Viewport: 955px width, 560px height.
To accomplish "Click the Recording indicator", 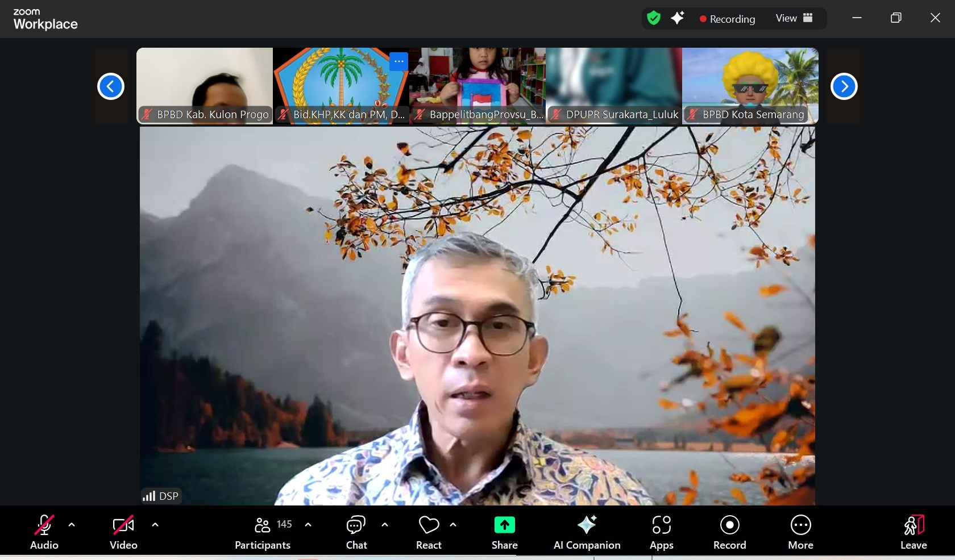I will pyautogui.click(x=727, y=19).
